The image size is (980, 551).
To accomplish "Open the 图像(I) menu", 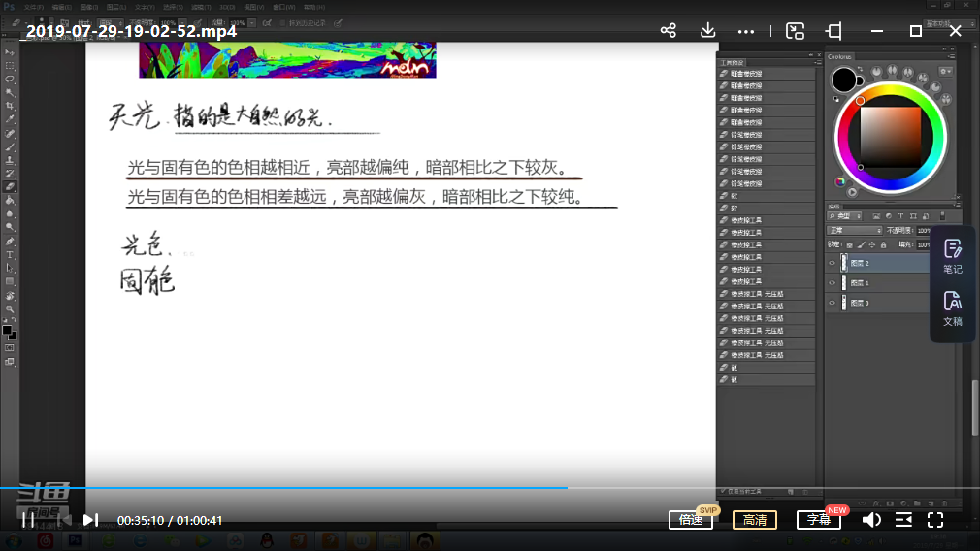I will pyautogui.click(x=88, y=7).
